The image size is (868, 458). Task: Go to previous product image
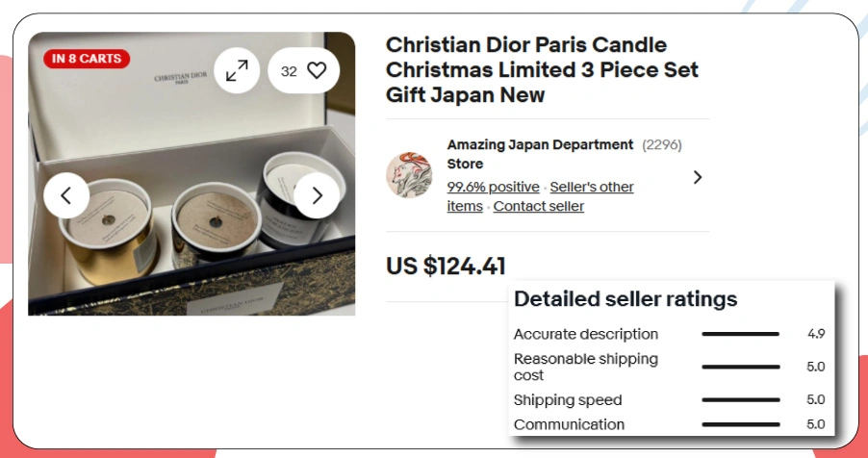66,195
